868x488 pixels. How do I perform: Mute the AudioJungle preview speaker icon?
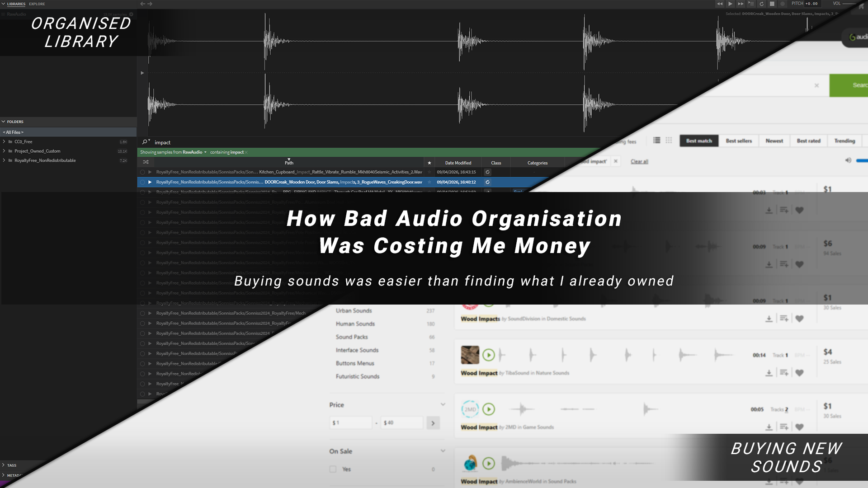coord(848,160)
